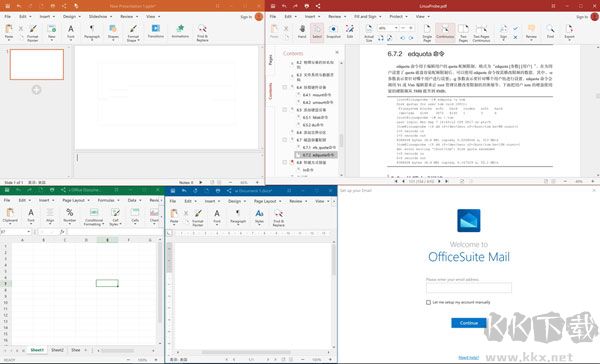The height and width of the screenshot is (364, 600).
Task: Click Find & Replace in the document ribbon
Action: click(279, 217)
